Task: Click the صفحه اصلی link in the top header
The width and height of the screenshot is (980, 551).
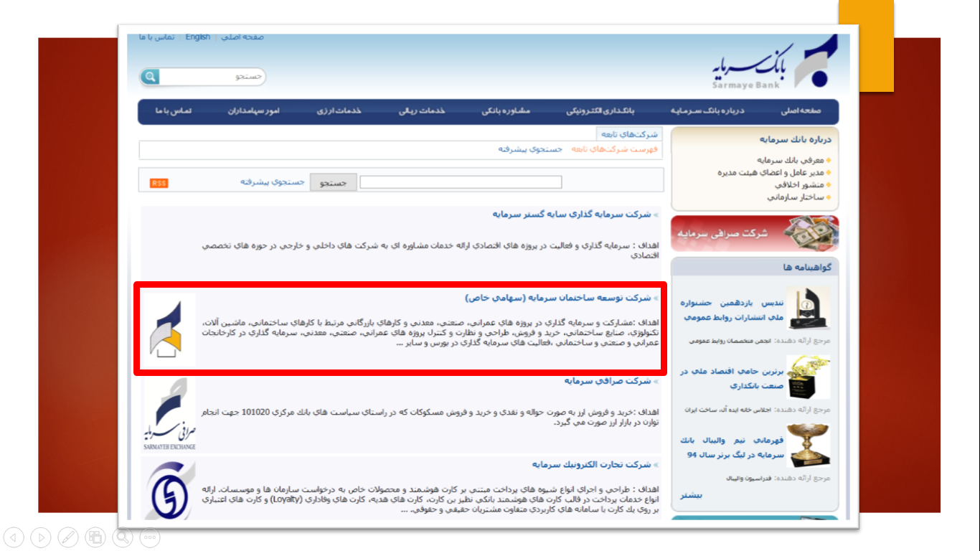Action: pos(242,37)
